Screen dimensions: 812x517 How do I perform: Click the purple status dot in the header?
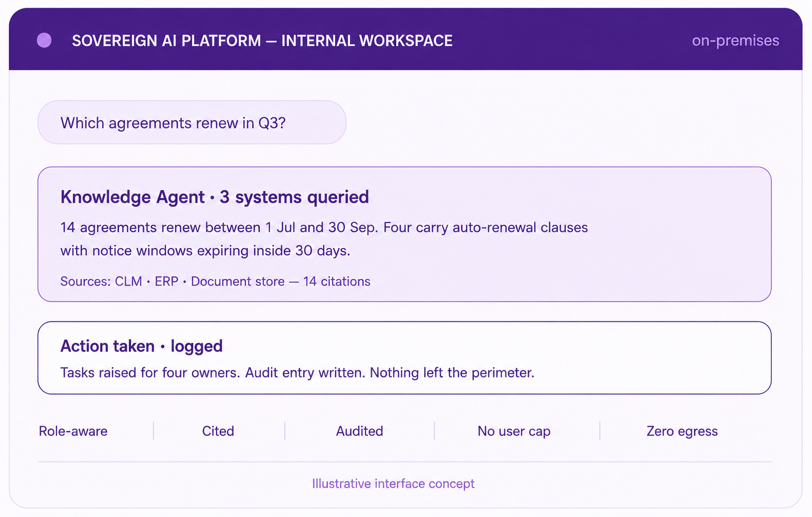tap(44, 40)
